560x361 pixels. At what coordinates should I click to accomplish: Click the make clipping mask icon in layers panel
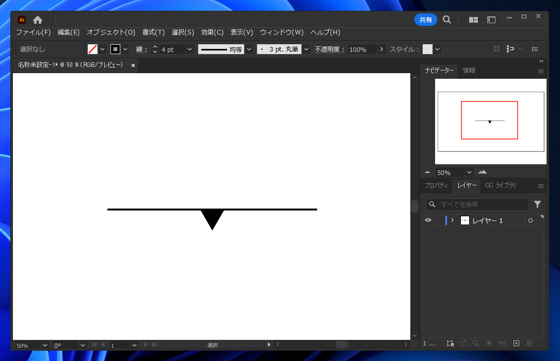489,343
